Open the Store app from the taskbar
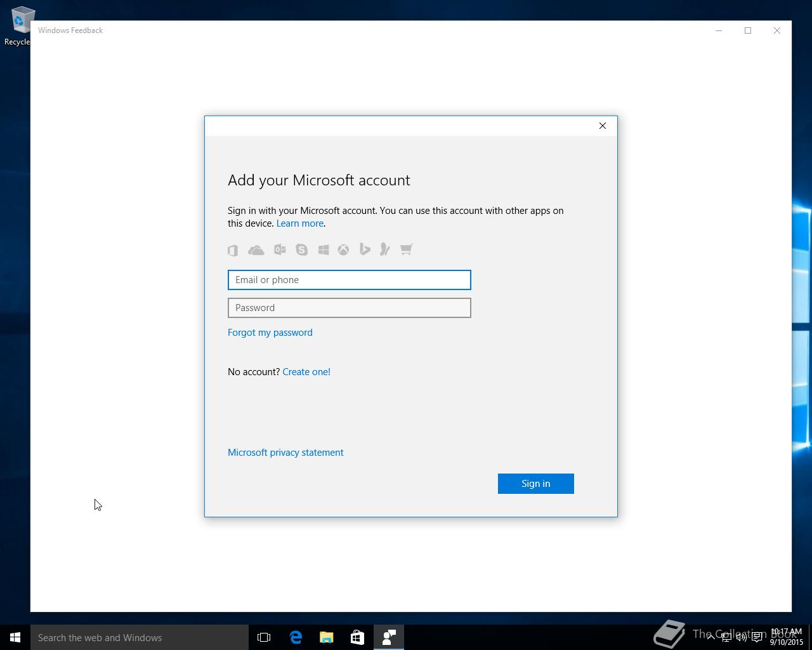812x650 pixels. click(x=358, y=637)
